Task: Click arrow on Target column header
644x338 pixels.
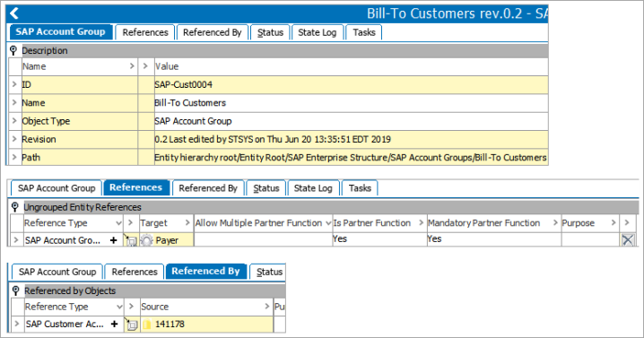Action: pyautogui.click(x=187, y=222)
